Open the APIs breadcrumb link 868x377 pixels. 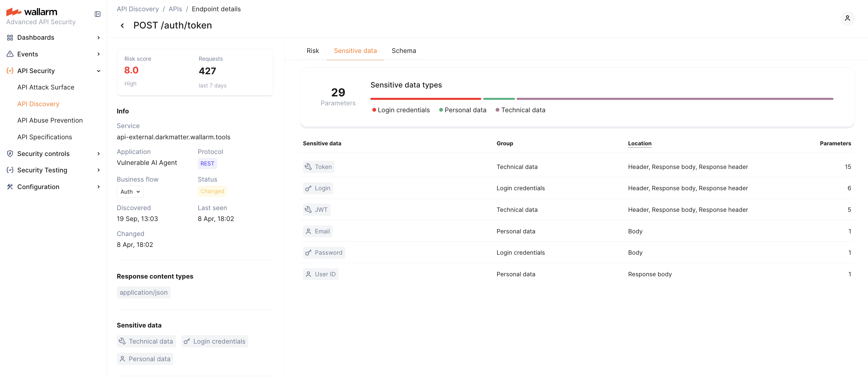175,9
